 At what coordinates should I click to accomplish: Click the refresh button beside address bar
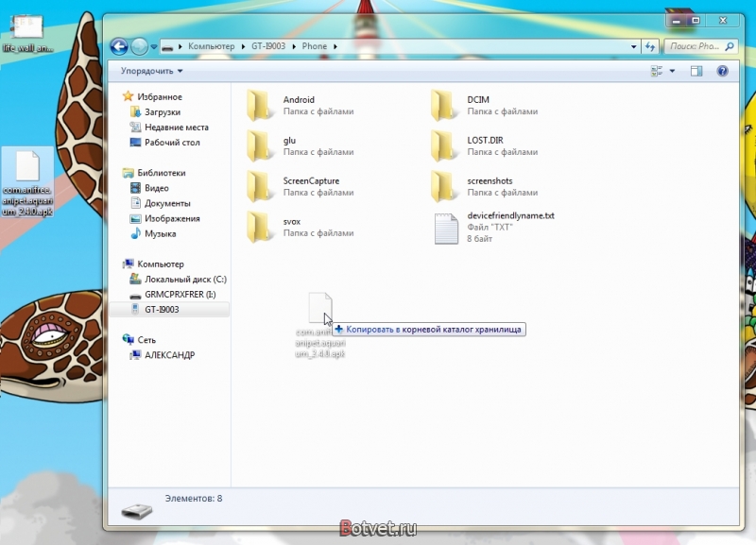pyautogui.click(x=650, y=46)
